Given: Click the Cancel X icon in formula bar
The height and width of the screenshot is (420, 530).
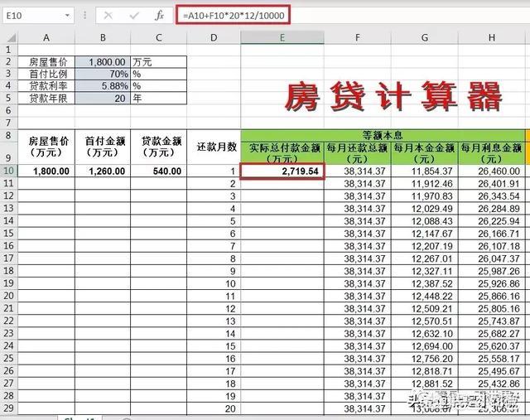Looking at the screenshot, I should 108,15.
